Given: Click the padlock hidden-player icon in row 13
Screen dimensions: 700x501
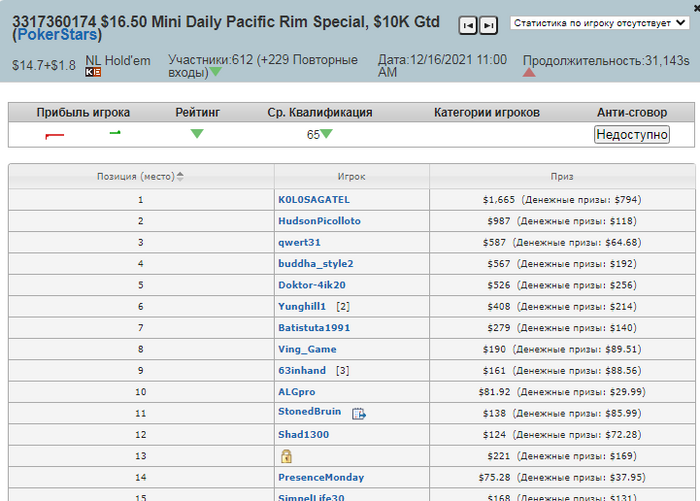Looking at the screenshot, I should coord(286,456).
